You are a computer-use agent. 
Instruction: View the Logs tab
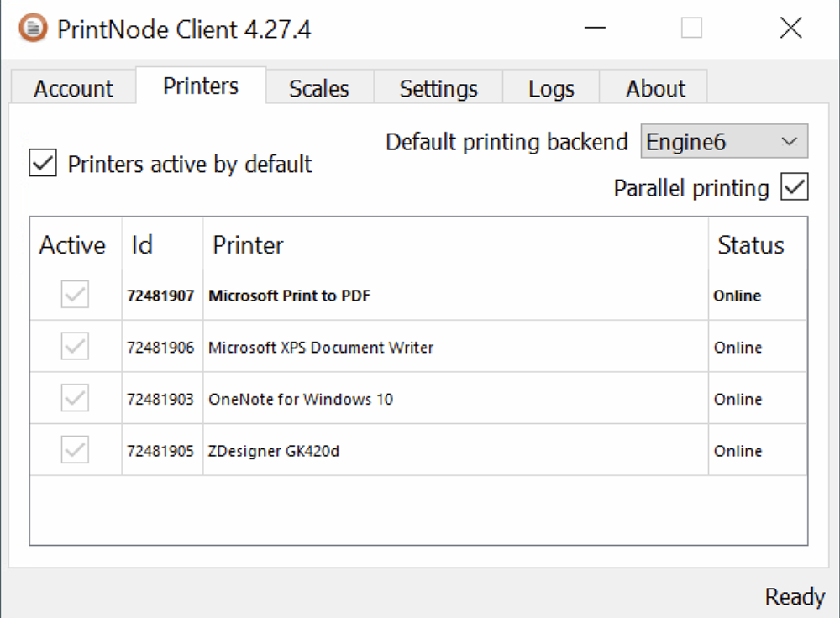tap(551, 88)
